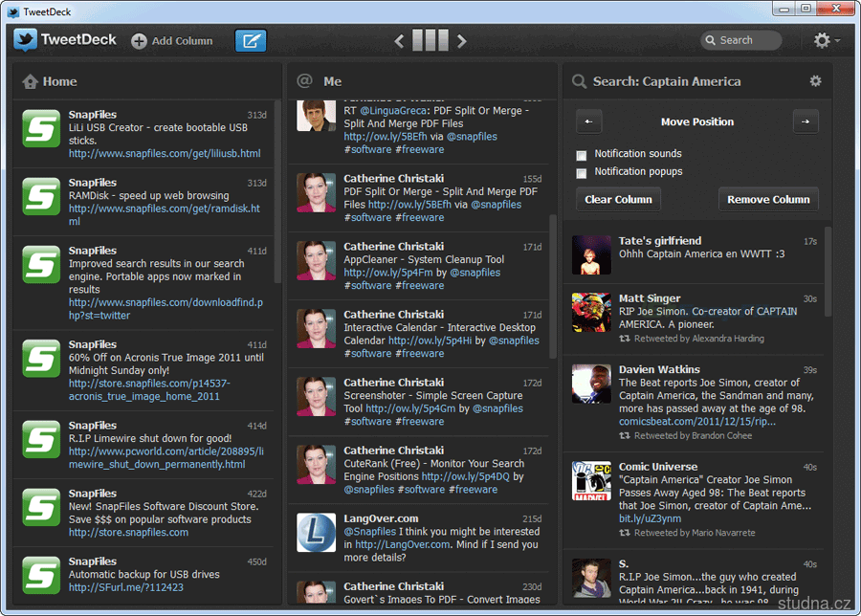861x616 pixels.
Task: Click the 17s timestamp on Tate's tweet
Action: coord(810,242)
